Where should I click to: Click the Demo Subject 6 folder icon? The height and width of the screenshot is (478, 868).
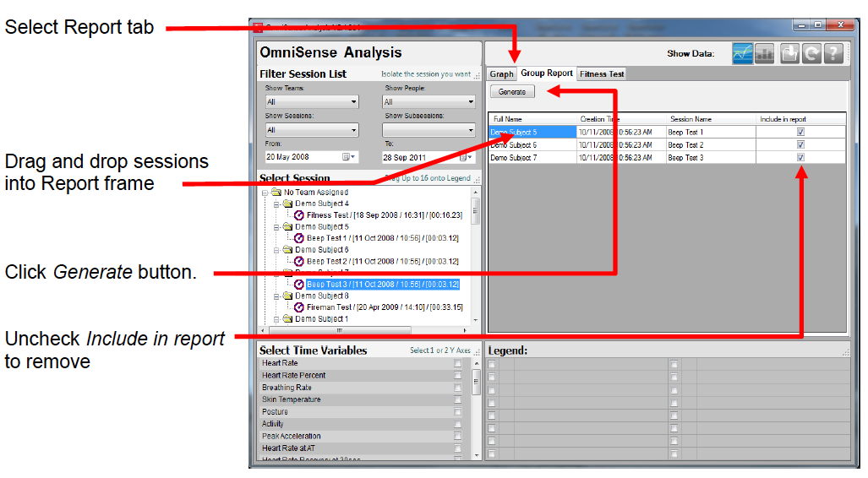coord(287,249)
